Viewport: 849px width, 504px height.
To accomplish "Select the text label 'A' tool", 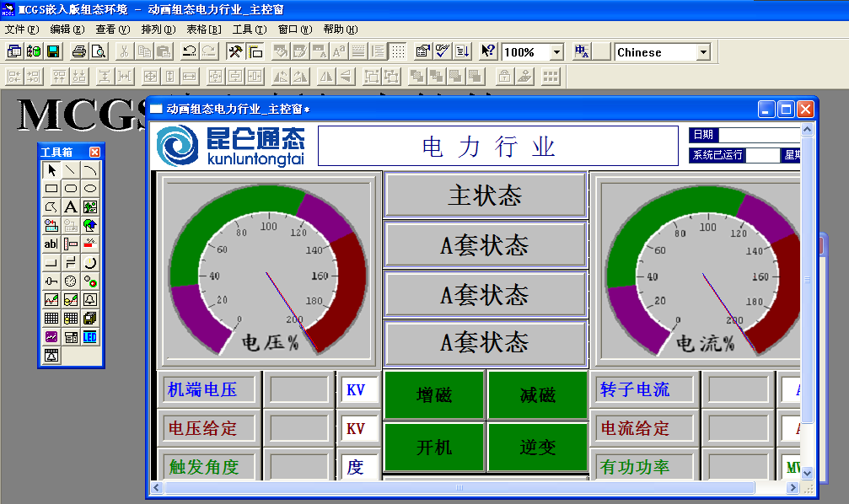I will [x=71, y=207].
